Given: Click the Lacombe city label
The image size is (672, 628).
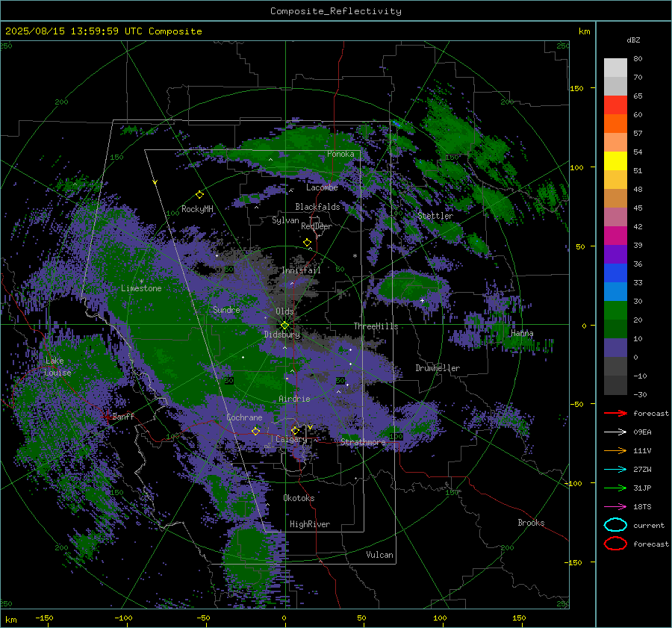Looking at the screenshot, I should 322,187.
